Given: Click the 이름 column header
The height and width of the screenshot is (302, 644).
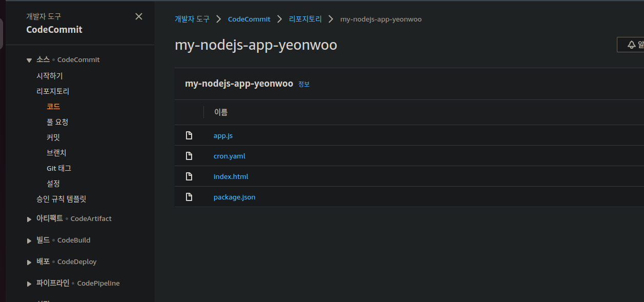Looking at the screenshot, I should (x=221, y=112).
